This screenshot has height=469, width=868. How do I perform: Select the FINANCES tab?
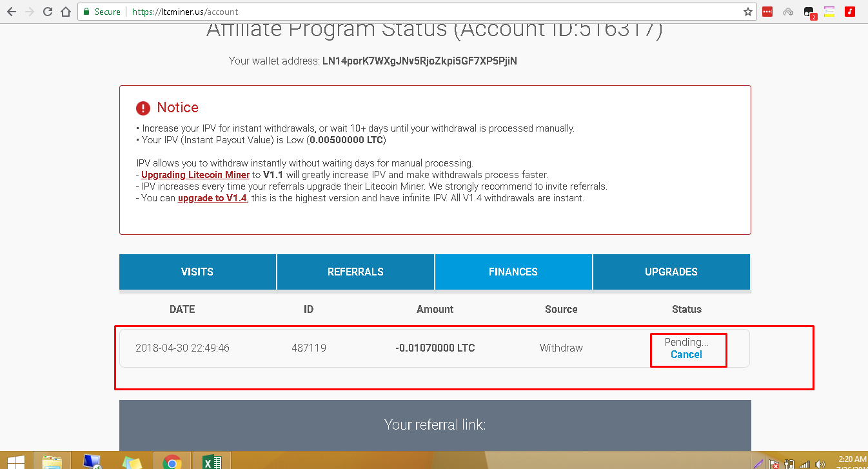tap(513, 272)
